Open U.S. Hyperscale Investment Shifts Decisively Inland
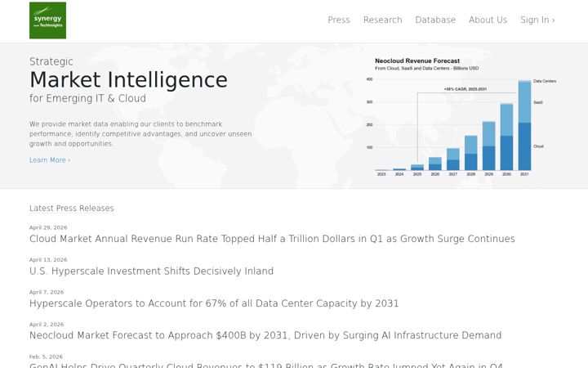The width and height of the screenshot is (588, 368). [152, 272]
